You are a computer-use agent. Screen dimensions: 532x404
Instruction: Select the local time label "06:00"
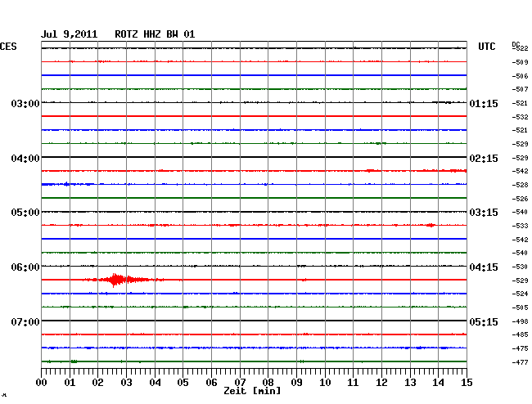pyautogui.click(x=25, y=267)
